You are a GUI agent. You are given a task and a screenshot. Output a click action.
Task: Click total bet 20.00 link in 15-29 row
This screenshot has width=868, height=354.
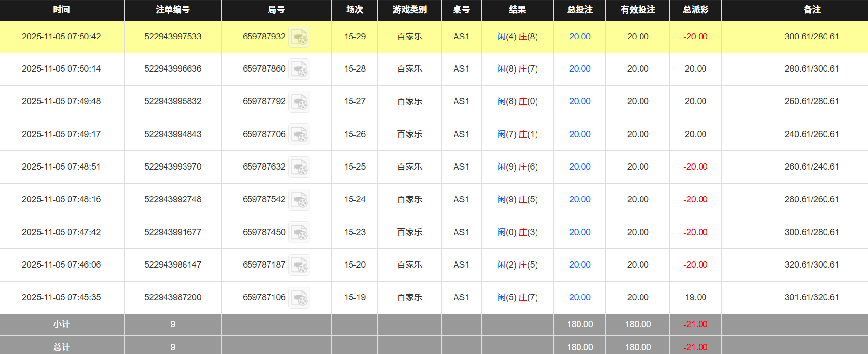[x=579, y=37]
